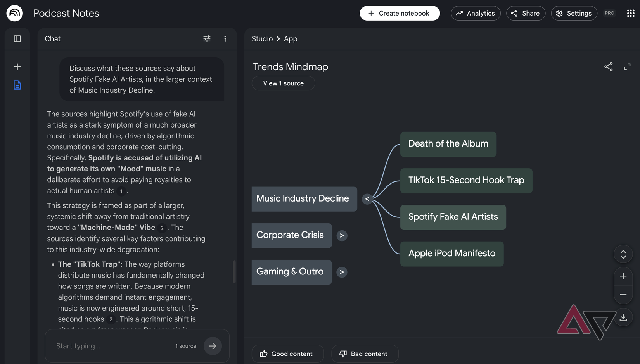Download the mindmap
The width and height of the screenshot is (640, 364).
(623, 317)
